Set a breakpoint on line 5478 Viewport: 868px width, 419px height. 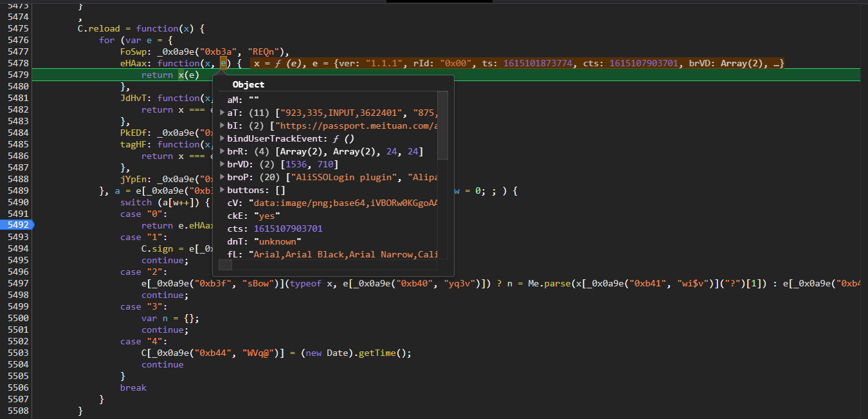click(17, 63)
